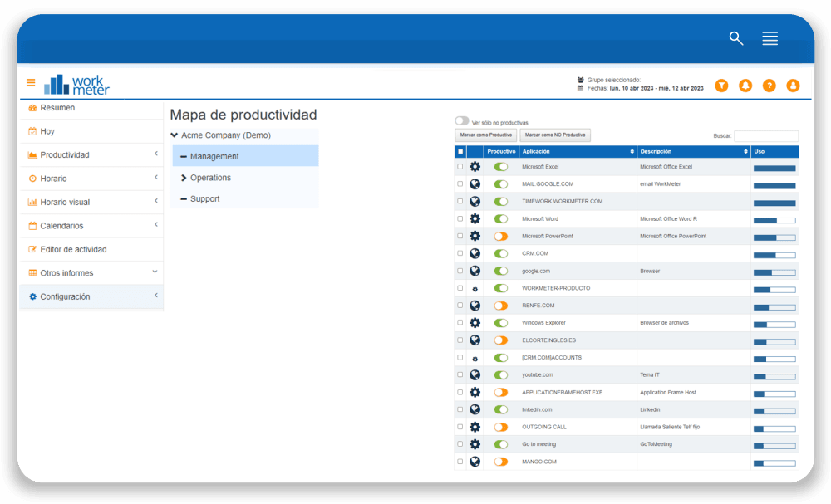Click the Productivo column header
This screenshot has width=831, height=504.
[501, 152]
